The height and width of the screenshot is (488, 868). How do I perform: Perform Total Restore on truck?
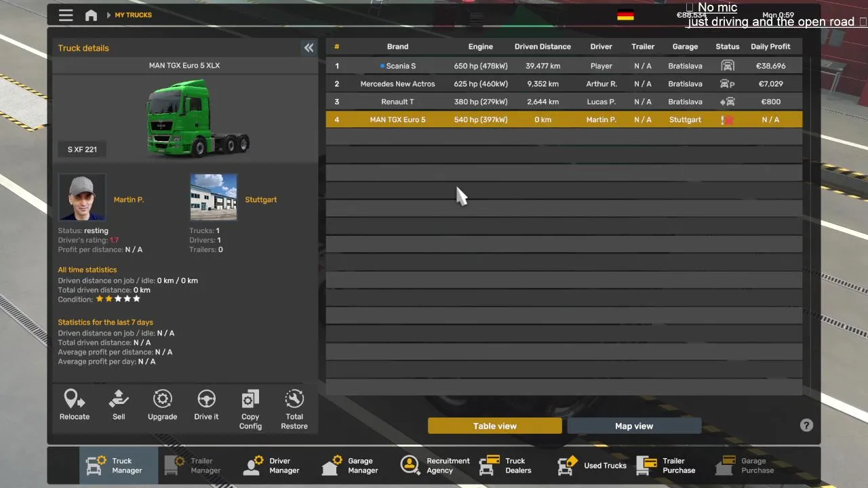coord(294,410)
